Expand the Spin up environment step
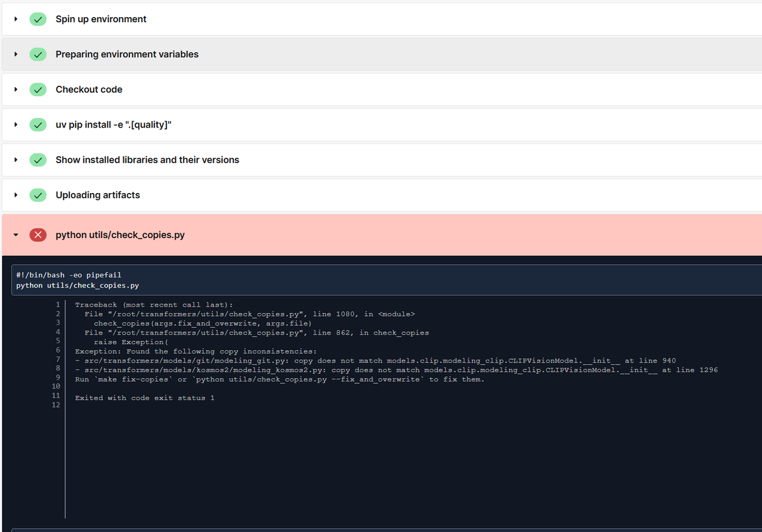762x532 pixels. (x=15, y=19)
